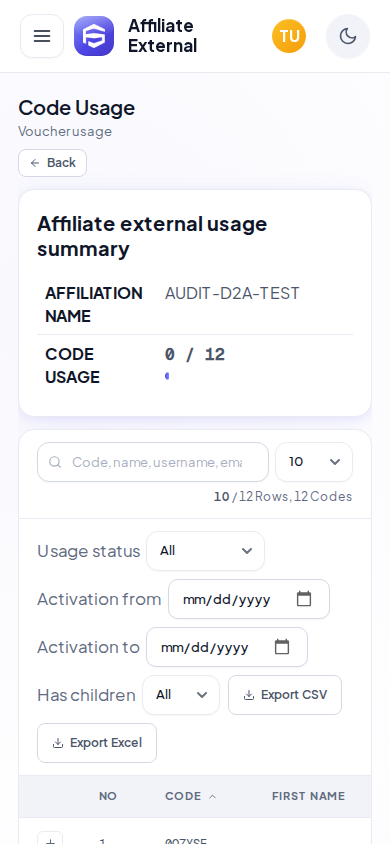Click the Activation from date field
The height and width of the screenshot is (844, 390).
tap(249, 599)
